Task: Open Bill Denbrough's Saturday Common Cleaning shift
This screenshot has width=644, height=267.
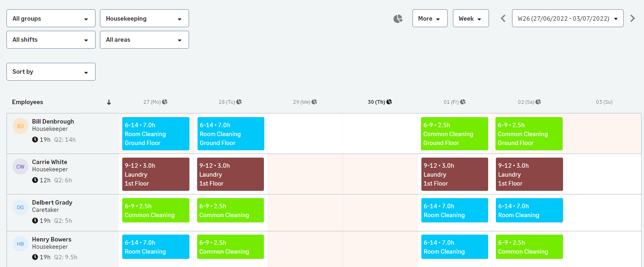Action: pyautogui.click(x=529, y=134)
